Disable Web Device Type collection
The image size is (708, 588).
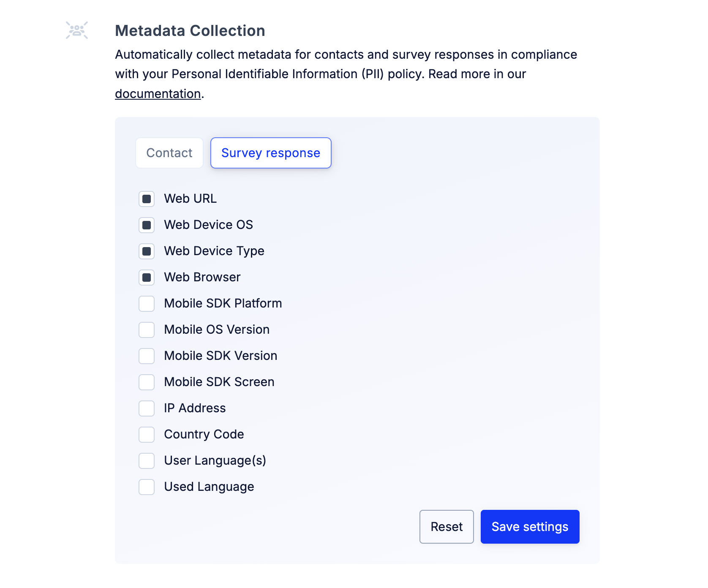[x=147, y=251]
